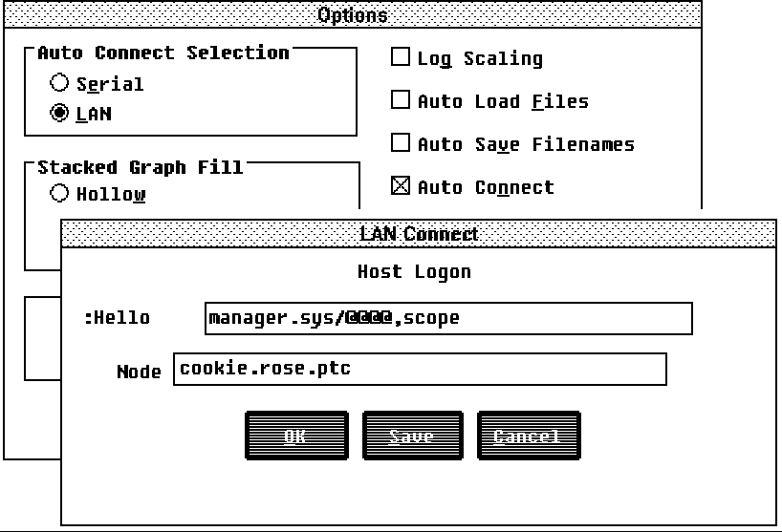
Task: Disable the Auto Connect checkbox
Action: tap(401, 186)
